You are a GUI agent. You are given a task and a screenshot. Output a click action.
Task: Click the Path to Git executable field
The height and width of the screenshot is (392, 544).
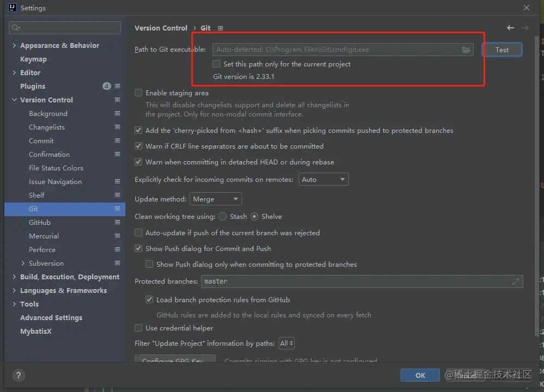tap(343, 50)
